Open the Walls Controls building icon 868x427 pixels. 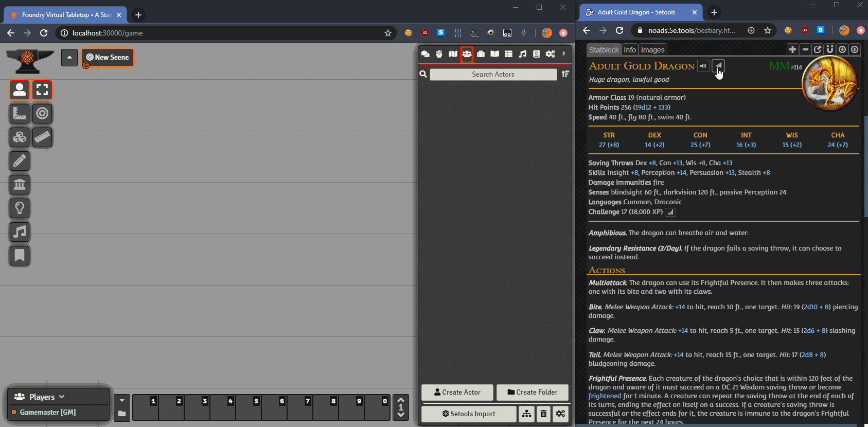coord(20,185)
